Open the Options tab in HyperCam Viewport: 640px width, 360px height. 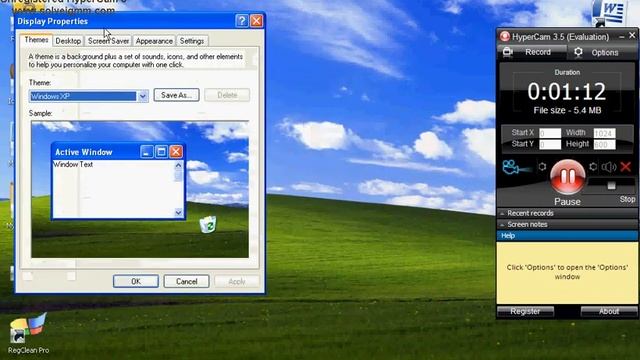tap(602, 52)
